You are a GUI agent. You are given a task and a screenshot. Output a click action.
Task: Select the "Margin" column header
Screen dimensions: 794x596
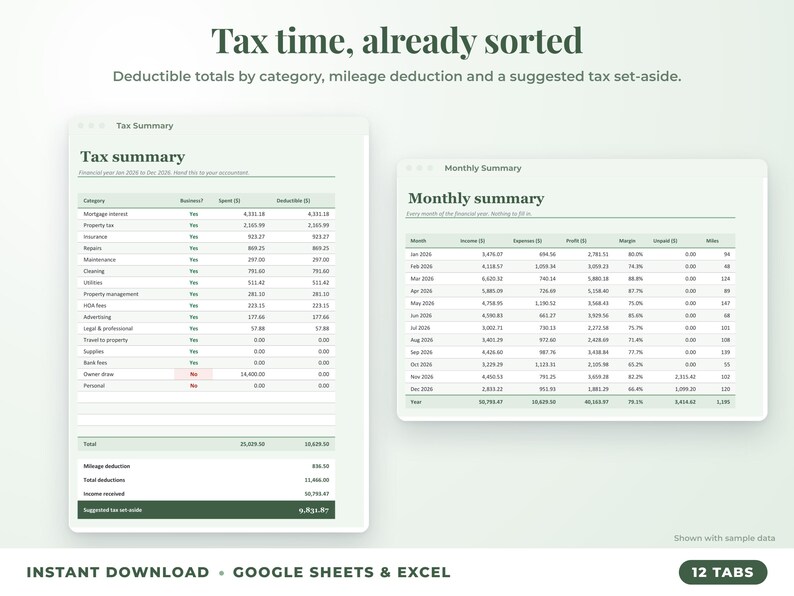pos(627,241)
